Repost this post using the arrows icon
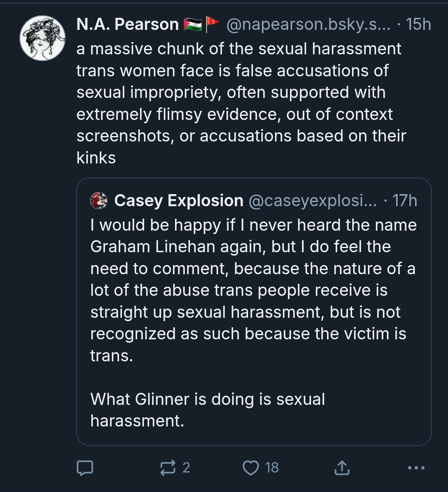The width and height of the screenshot is (448, 492). [x=168, y=468]
